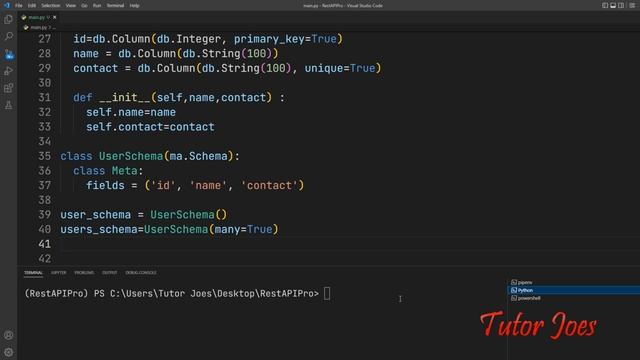
Task: Click the main.py breadcrumb item
Action: point(38,27)
